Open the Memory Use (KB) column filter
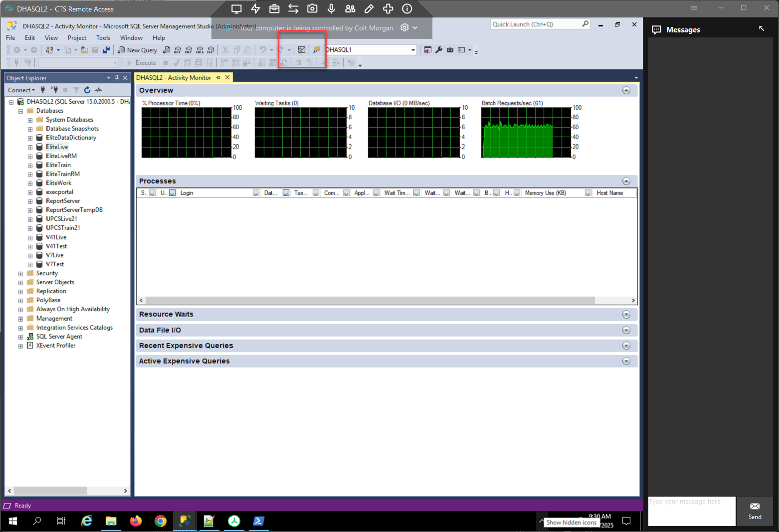Viewport: 779px width, 532px height. (x=588, y=193)
